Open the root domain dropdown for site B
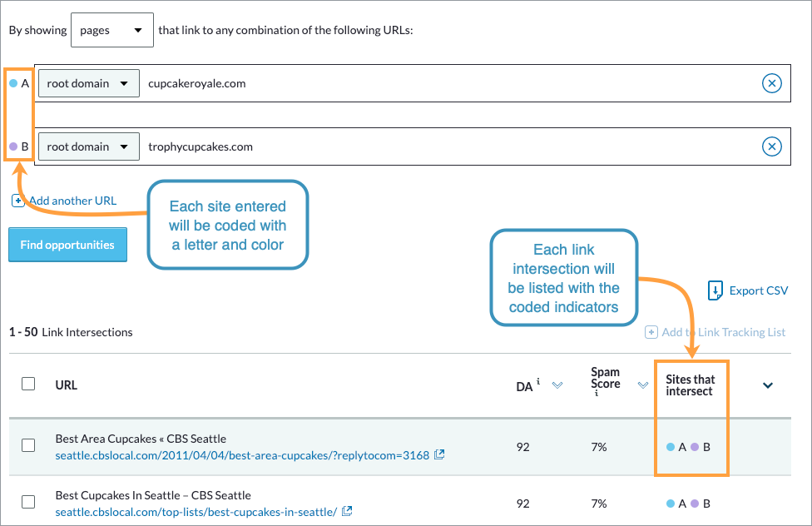The width and height of the screenshot is (812, 526). point(88,146)
